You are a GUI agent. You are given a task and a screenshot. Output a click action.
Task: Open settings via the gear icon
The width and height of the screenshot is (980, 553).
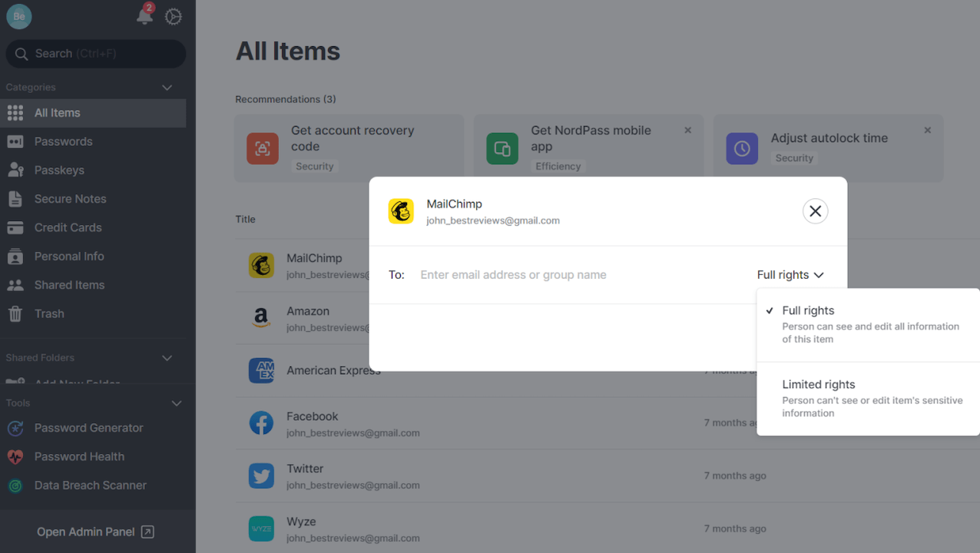click(x=174, y=16)
